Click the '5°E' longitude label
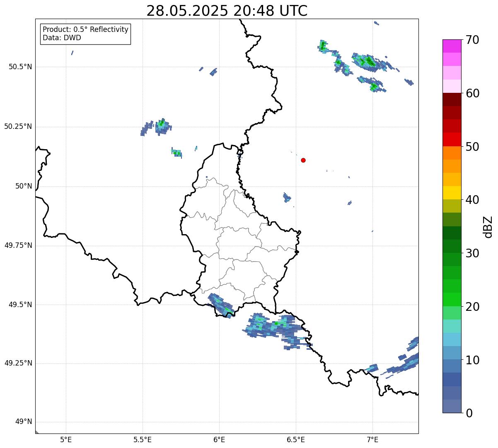Image resolution: width=498 pixels, height=448 pixels. click(66, 439)
